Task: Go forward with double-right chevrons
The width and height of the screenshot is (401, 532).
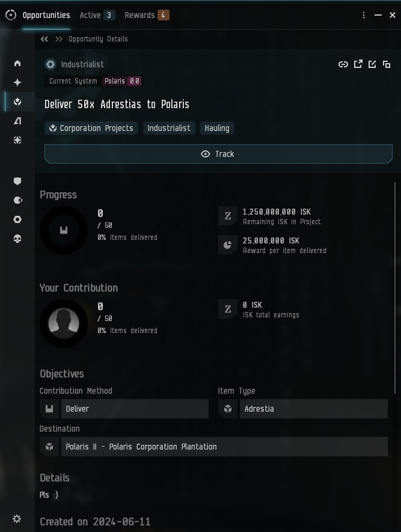Action: coord(59,39)
